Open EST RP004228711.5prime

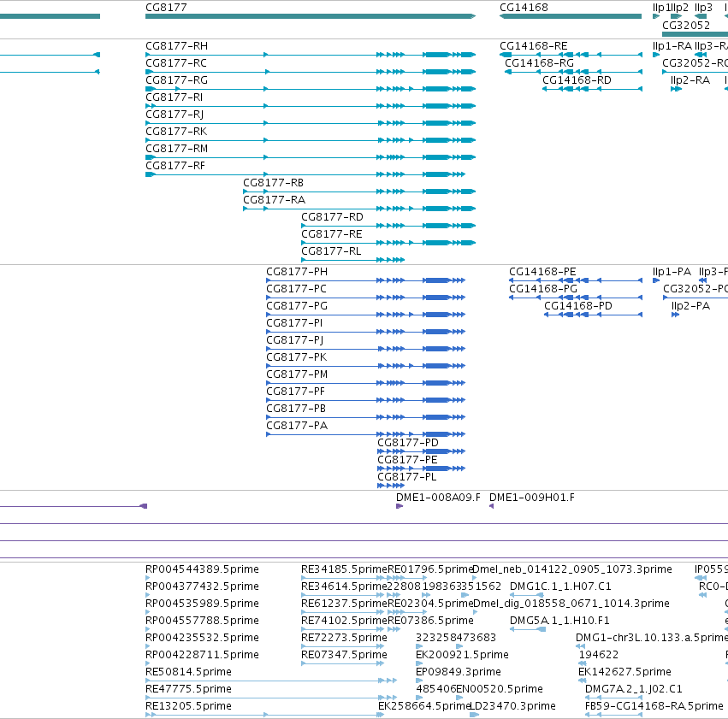pos(202,656)
